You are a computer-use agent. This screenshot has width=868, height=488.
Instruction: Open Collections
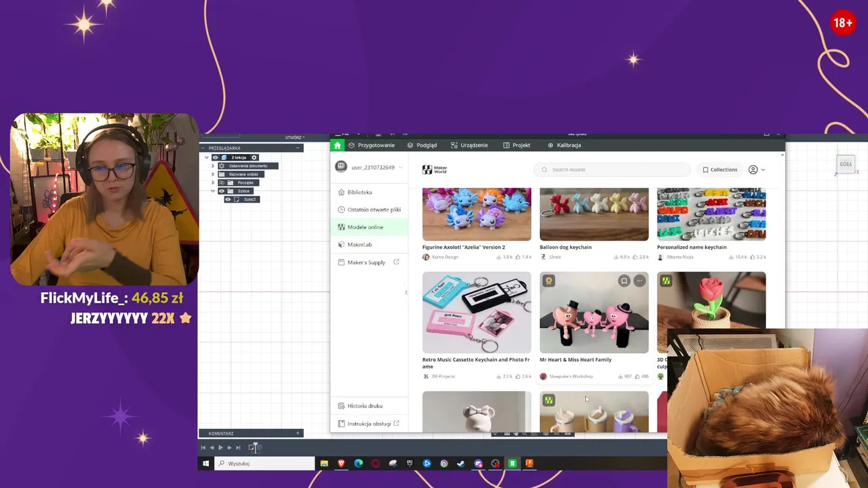click(719, 169)
